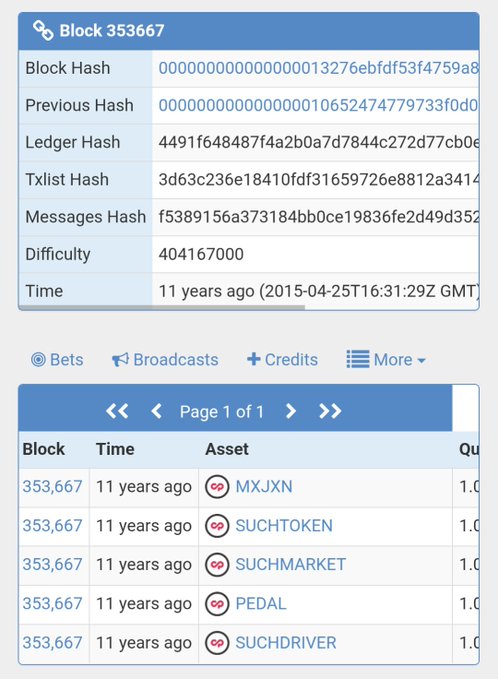The width and height of the screenshot is (498, 679).
Task: Click '11 years ago' in MXJXN row
Action: click(144, 487)
